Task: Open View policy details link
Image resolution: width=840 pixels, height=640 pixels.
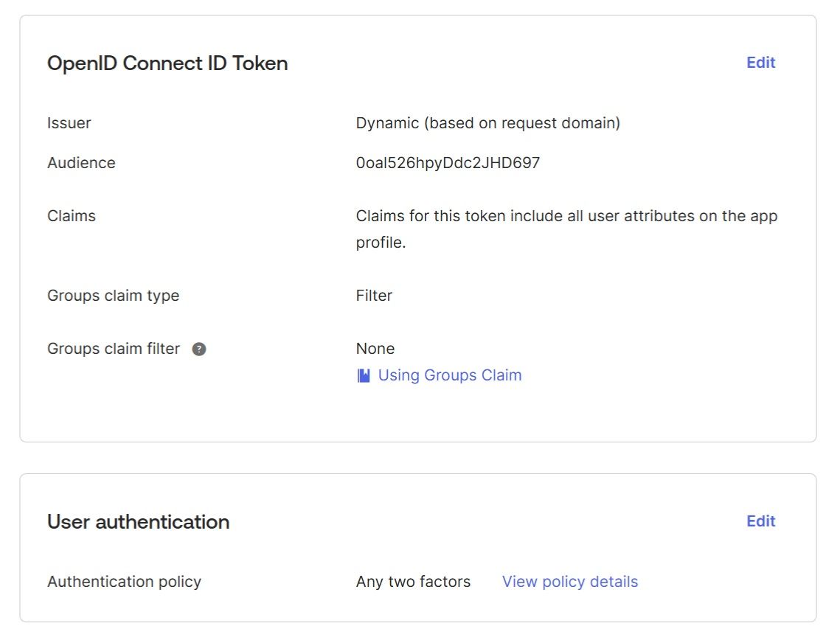Action: [569, 582]
